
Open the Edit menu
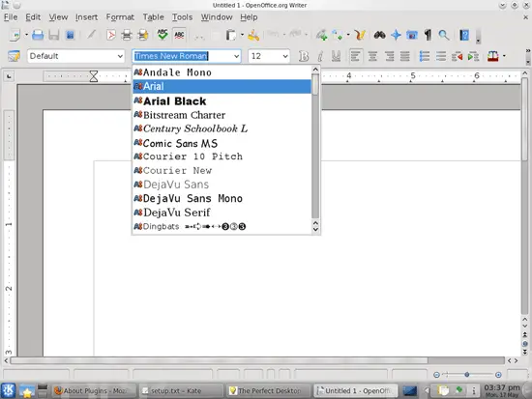pos(33,17)
